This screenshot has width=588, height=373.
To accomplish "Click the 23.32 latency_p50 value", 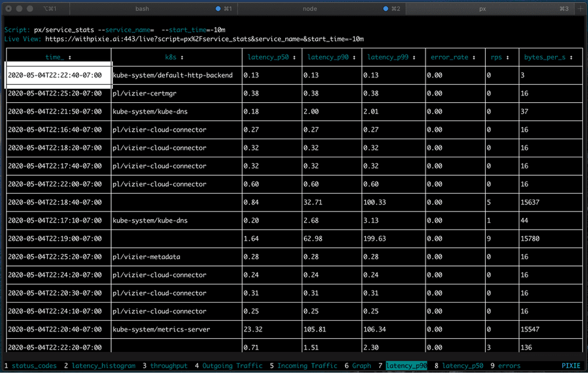I will tap(253, 330).
